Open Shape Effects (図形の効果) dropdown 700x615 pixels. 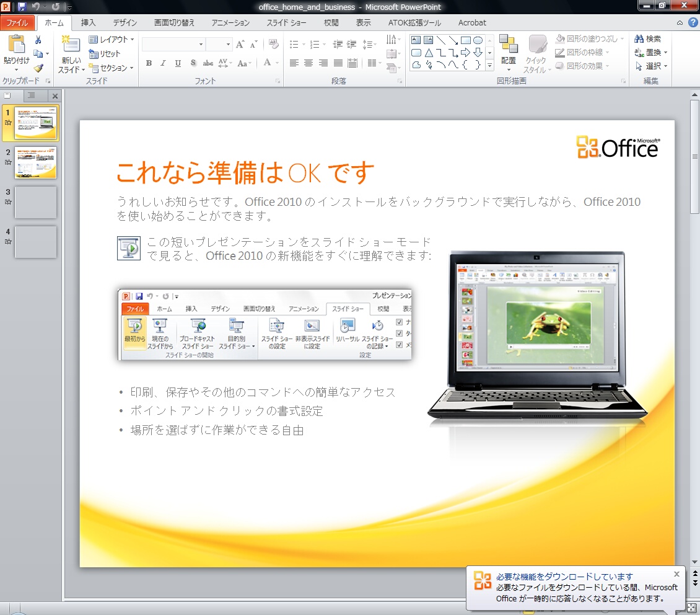pos(582,66)
